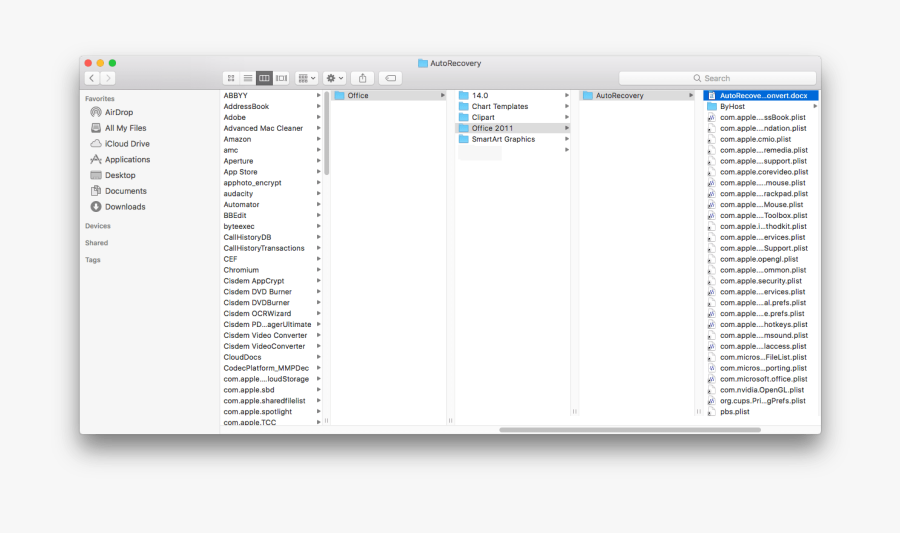Open the gear action menu
The height and width of the screenshot is (533, 900).
click(x=335, y=78)
